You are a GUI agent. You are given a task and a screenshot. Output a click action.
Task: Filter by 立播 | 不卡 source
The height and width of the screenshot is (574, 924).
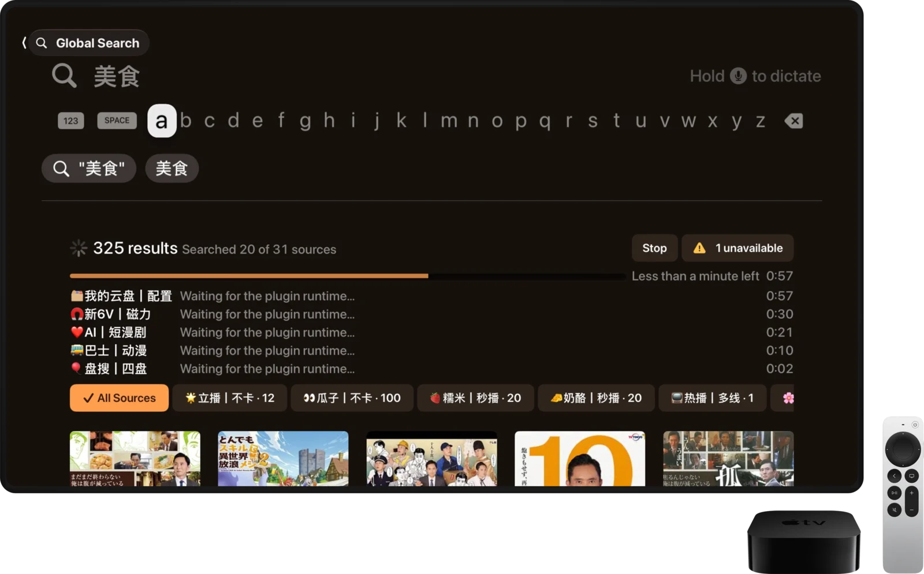coord(230,398)
